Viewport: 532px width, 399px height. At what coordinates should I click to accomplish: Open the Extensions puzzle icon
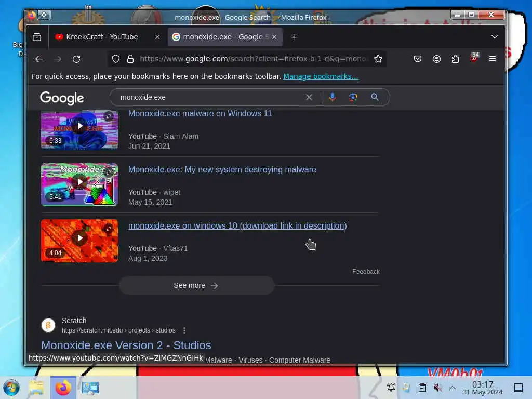point(455,59)
